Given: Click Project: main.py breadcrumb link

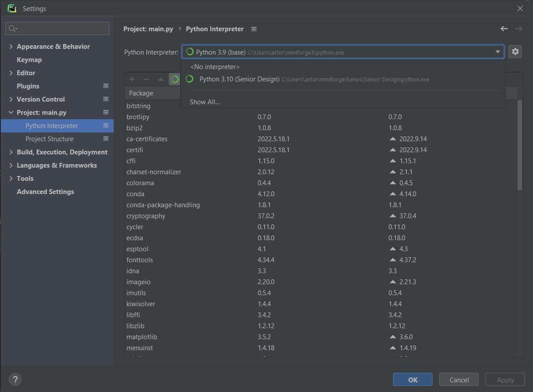Looking at the screenshot, I should [x=148, y=29].
